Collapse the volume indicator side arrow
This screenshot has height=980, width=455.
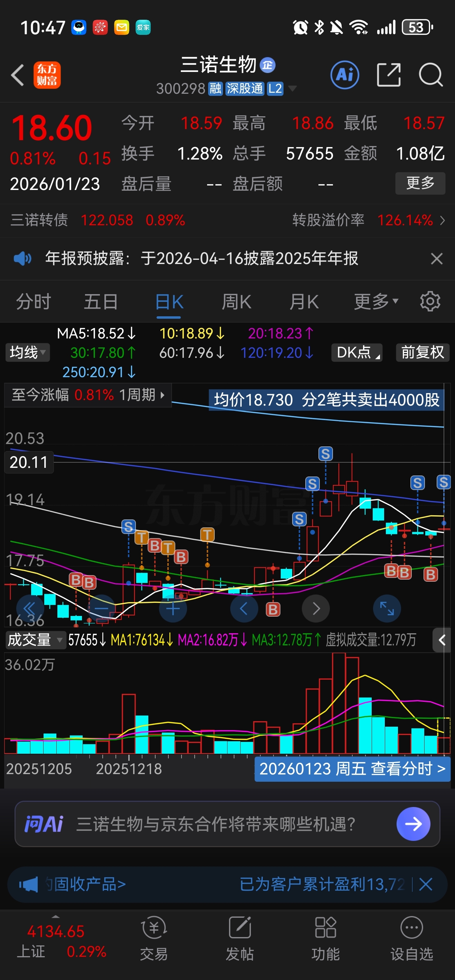[x=442, y=640]
